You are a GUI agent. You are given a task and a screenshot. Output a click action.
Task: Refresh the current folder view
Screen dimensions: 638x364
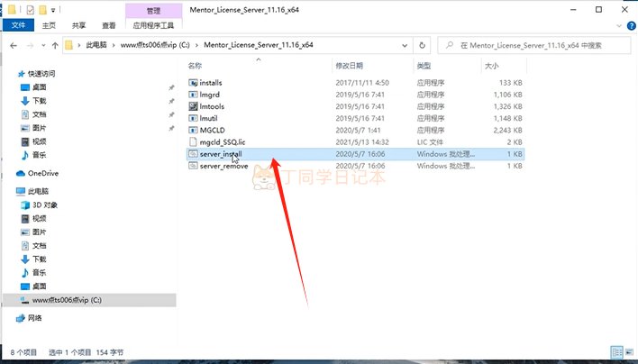[x=422, y=45]
